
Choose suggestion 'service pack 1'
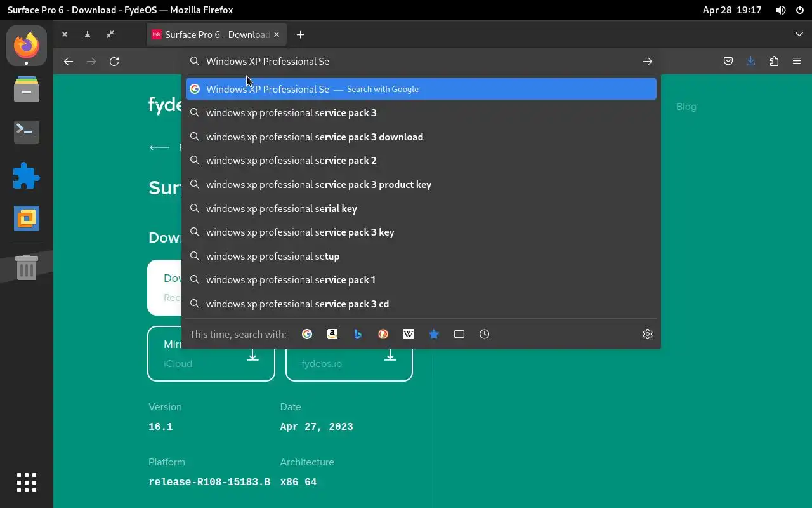click(421, 280)
